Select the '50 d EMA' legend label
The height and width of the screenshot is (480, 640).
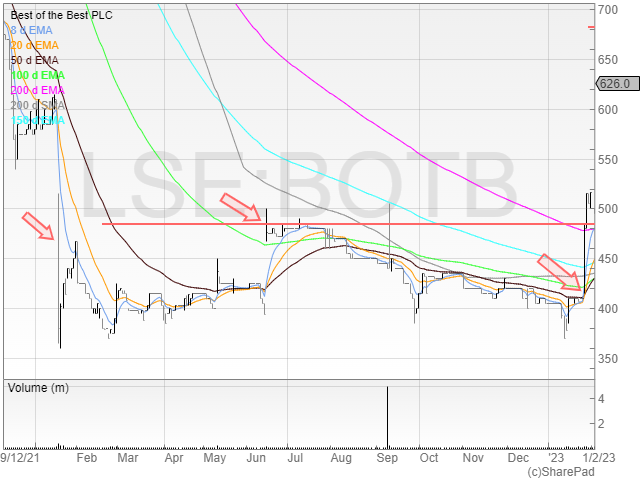34,60
